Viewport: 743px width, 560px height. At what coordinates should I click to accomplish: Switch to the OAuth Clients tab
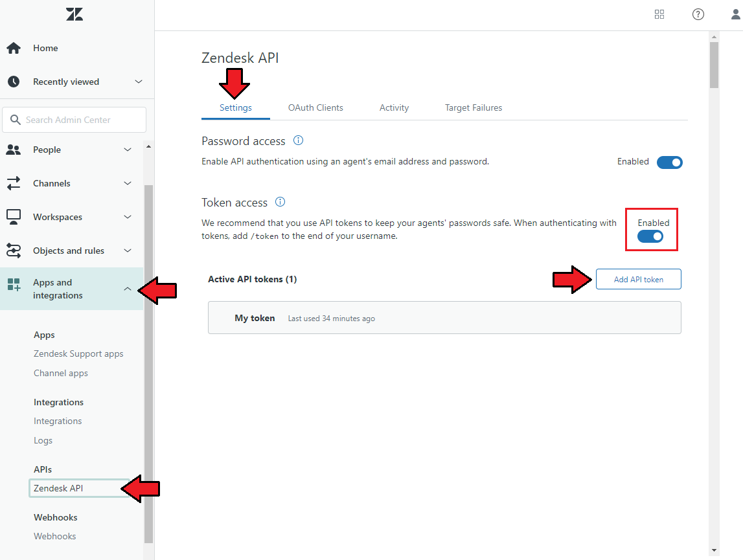point(315,108)
